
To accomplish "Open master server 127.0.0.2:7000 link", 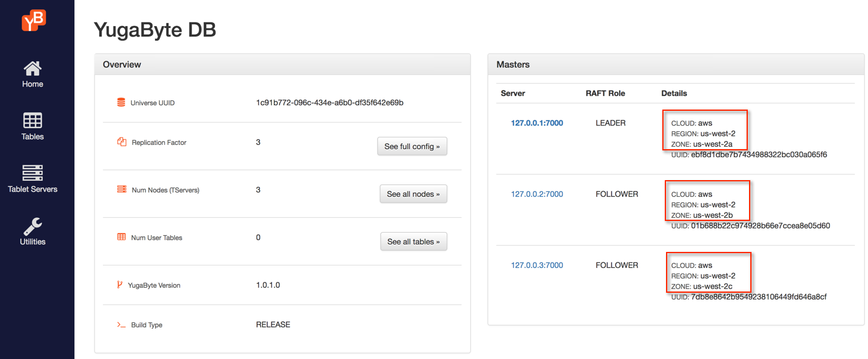I will (x=537, y=194).
